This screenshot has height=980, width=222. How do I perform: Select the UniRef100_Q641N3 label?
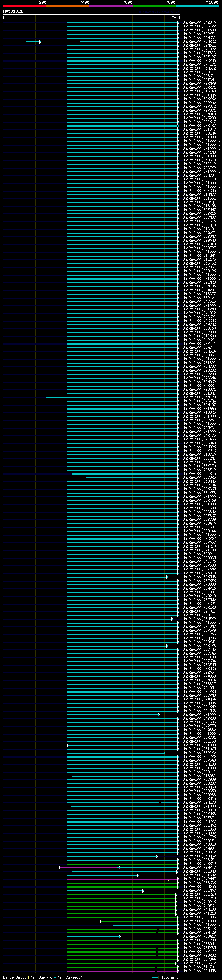tap(199, 153)
